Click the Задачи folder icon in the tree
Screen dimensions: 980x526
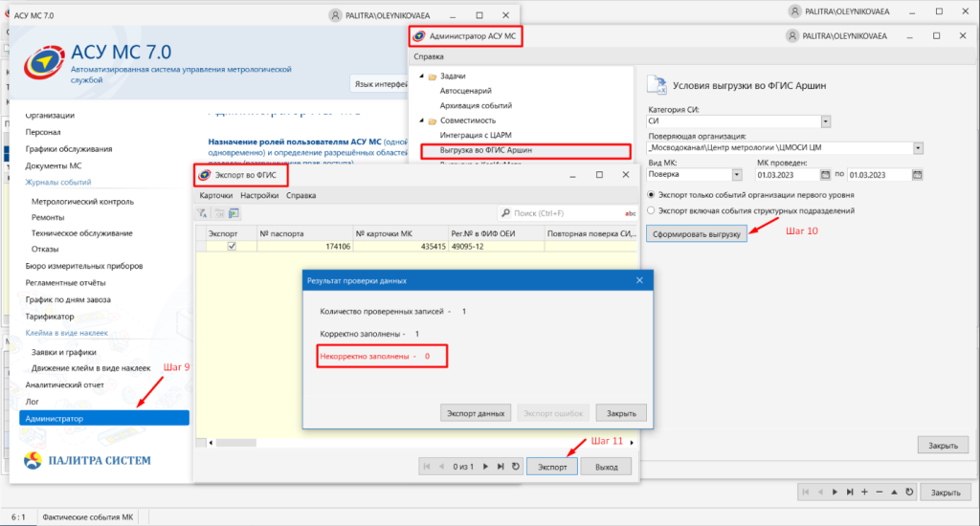[x=432, y=77]
